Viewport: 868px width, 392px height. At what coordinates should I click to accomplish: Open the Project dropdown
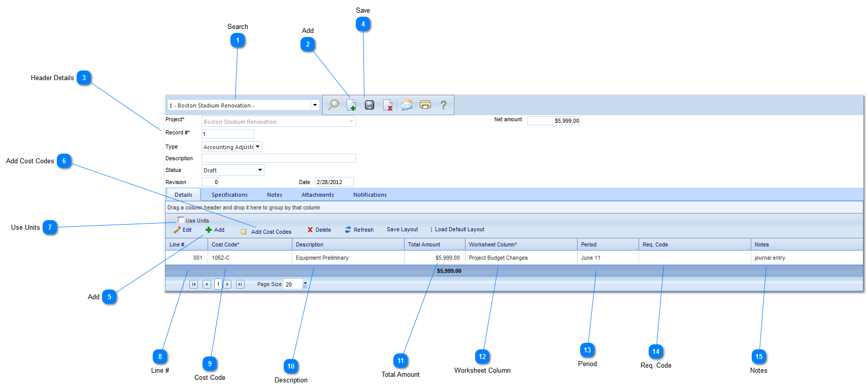point(352,122)
